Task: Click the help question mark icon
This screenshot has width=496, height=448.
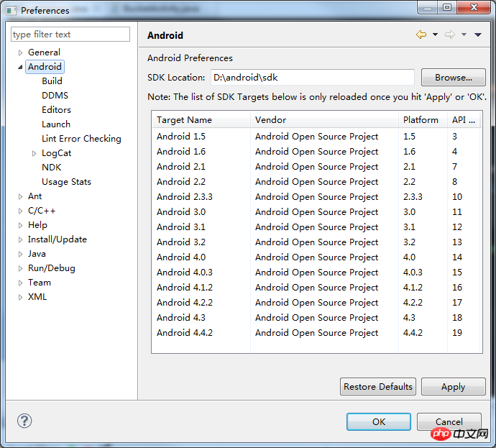Action: [24, 421]
